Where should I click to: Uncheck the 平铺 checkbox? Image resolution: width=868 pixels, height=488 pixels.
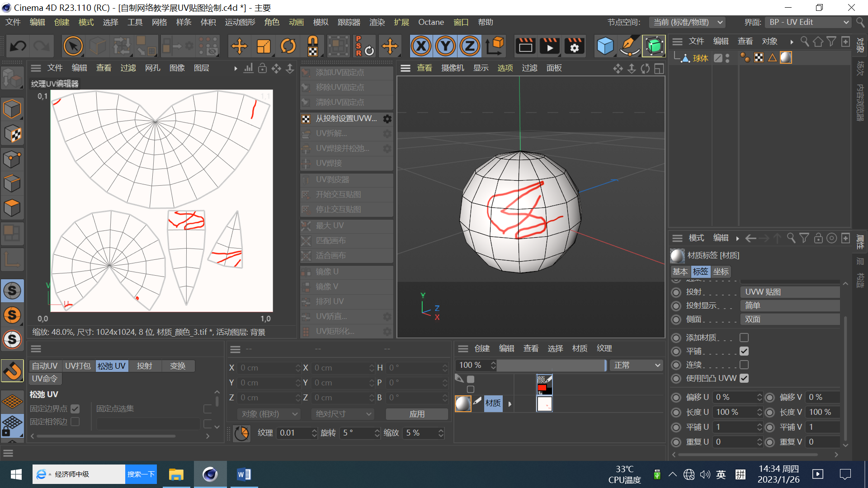click(x=744, y=351)
